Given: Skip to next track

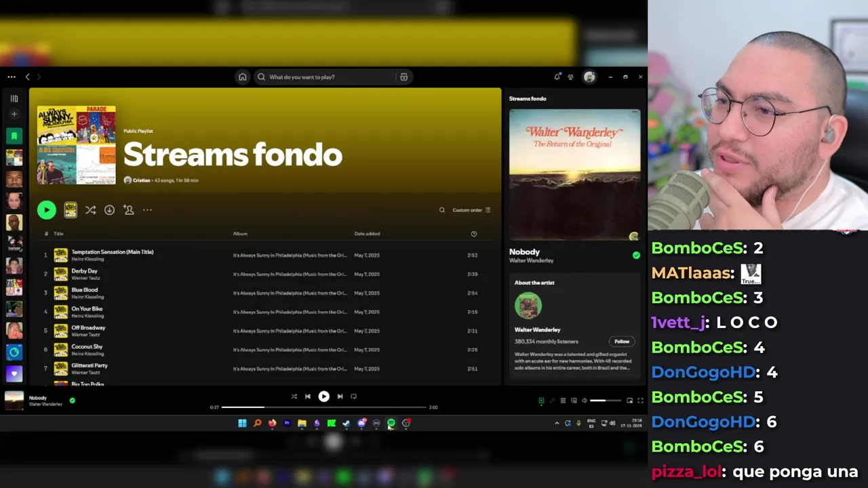Looking at the screenshot, I should tap(340, 396).
